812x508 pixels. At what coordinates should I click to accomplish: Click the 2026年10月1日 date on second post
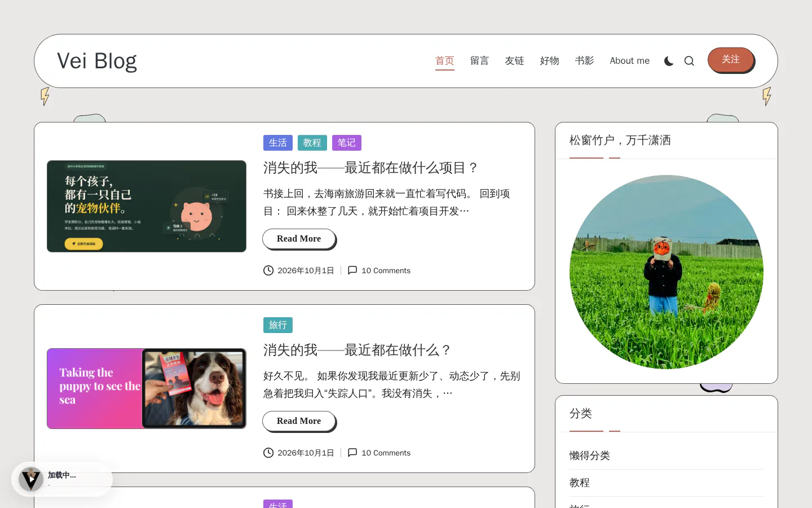click(x=306, y=453)
